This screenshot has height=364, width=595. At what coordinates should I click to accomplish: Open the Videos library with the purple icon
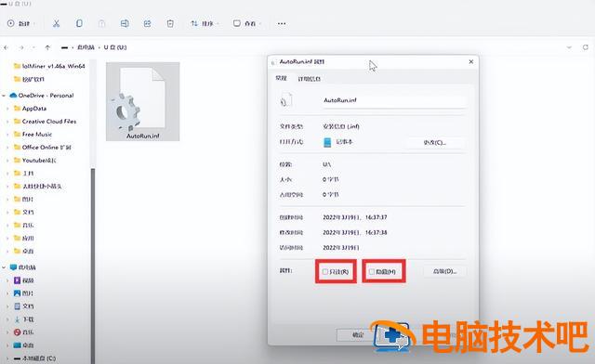pyautogui.click(x=24, y=280)
